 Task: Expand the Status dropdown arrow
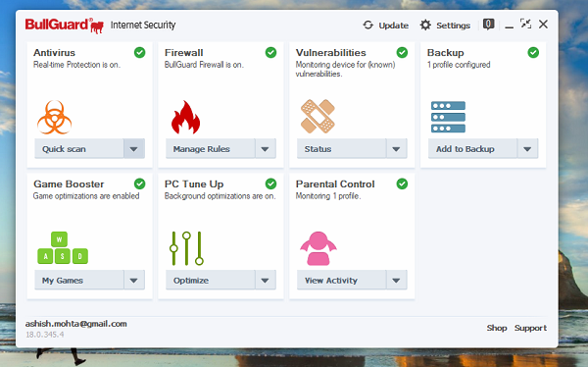[396, 149]
